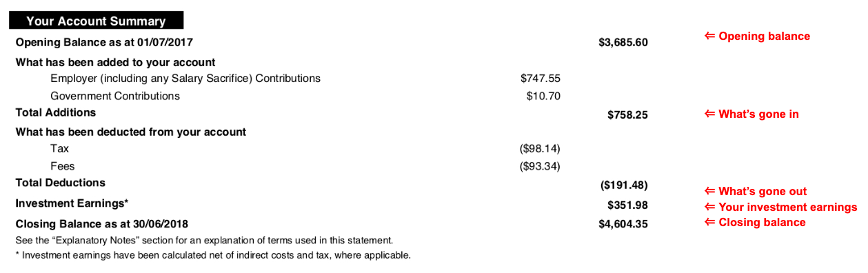Click the red Opening balance annotation
Viewport: 868px width, 273px height.
(x=757, y=36)
